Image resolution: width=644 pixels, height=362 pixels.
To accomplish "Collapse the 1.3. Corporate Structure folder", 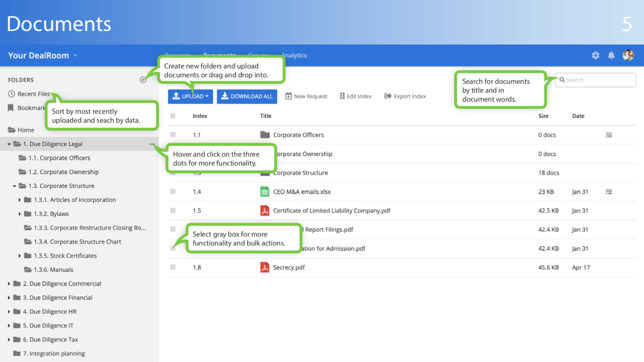I will (14, 186).
